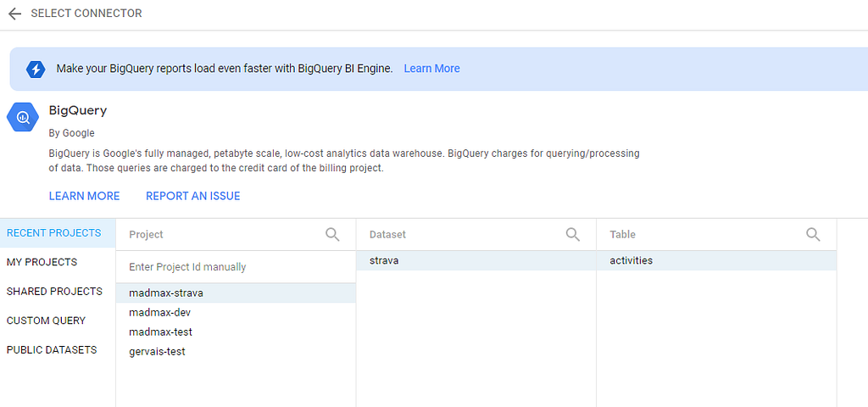Click the LEARN MORE button under description
868x407 pixels.
click(x=84, y=196)
